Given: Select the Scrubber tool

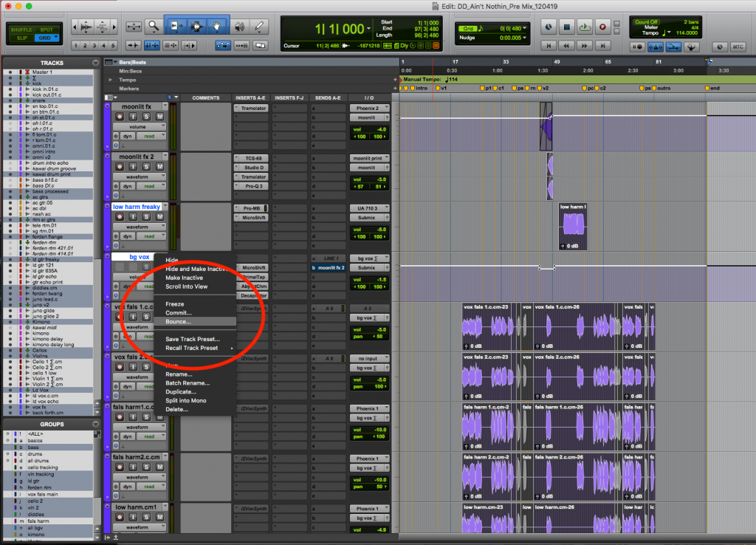Looking at the screenshot, I should 238,26.
